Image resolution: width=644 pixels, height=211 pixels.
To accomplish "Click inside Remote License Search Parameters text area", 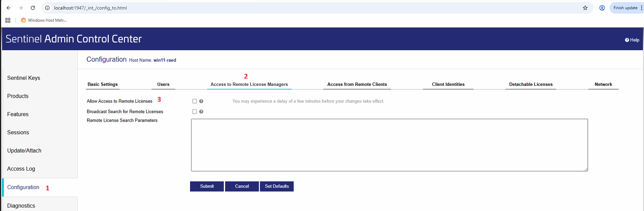I will tap(389, 145).
